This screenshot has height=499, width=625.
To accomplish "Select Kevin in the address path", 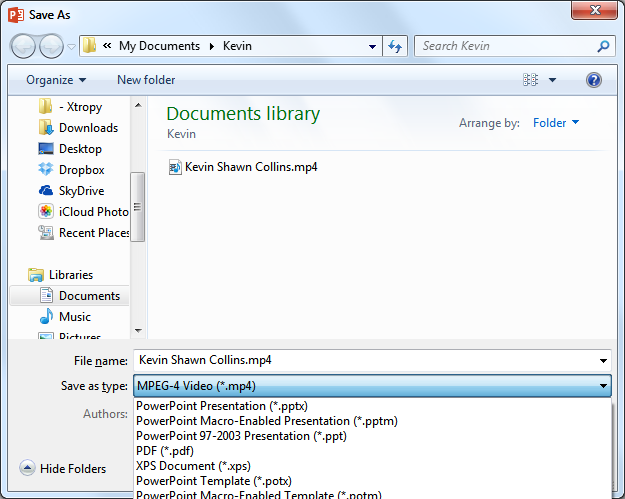I will click(x=237, y=46).
